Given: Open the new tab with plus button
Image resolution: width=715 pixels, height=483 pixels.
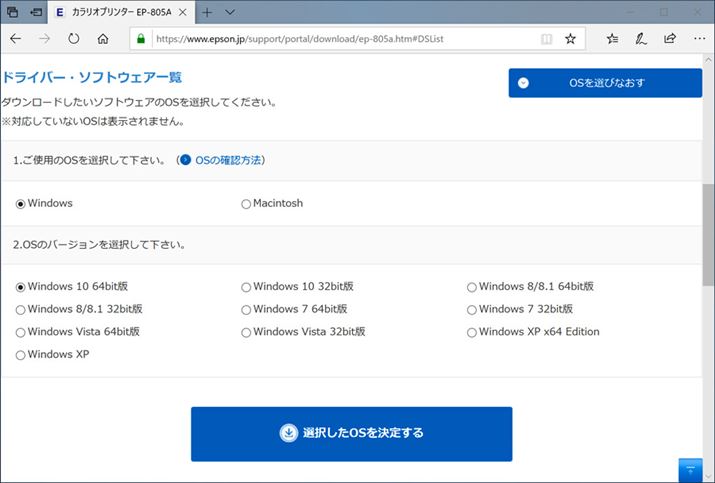Looking at the screenshot, I should tap(207, 12).
